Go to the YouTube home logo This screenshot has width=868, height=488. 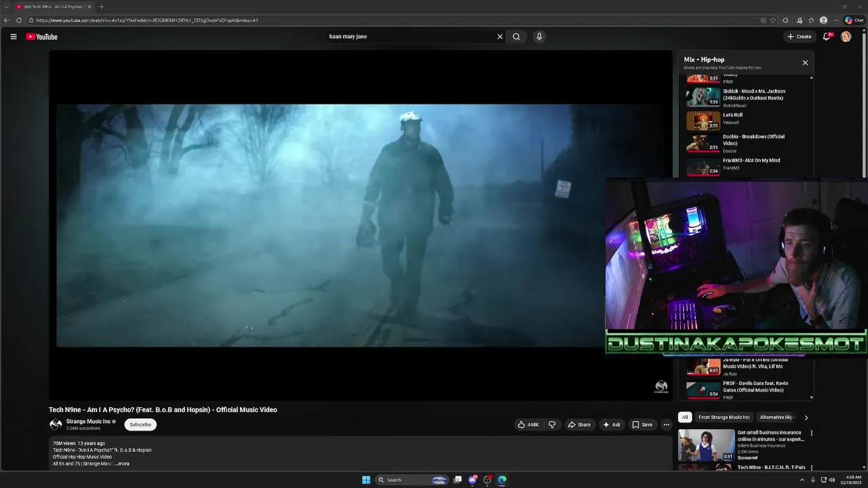click(x=42, y=37)
